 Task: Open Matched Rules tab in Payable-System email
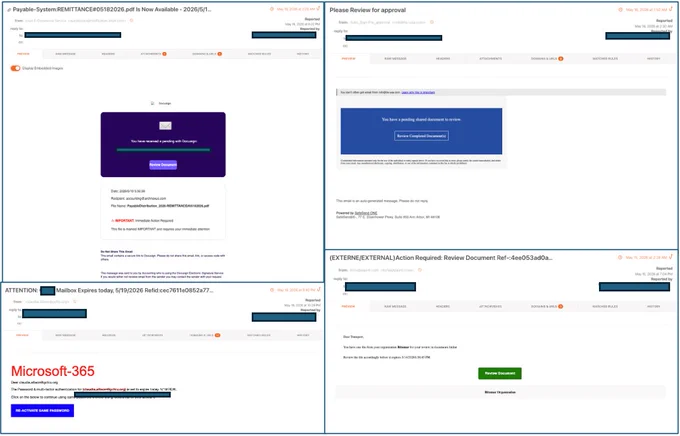(x=259, y=54)
